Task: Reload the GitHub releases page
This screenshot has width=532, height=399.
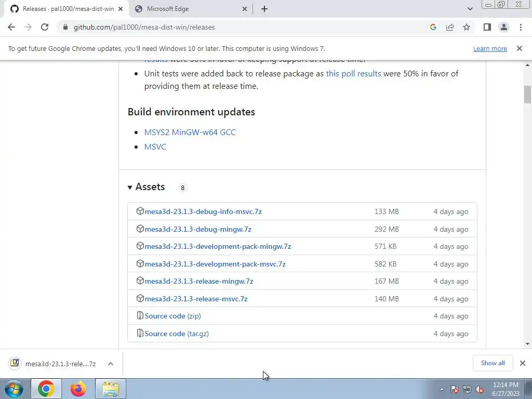Action: point(45,27)
